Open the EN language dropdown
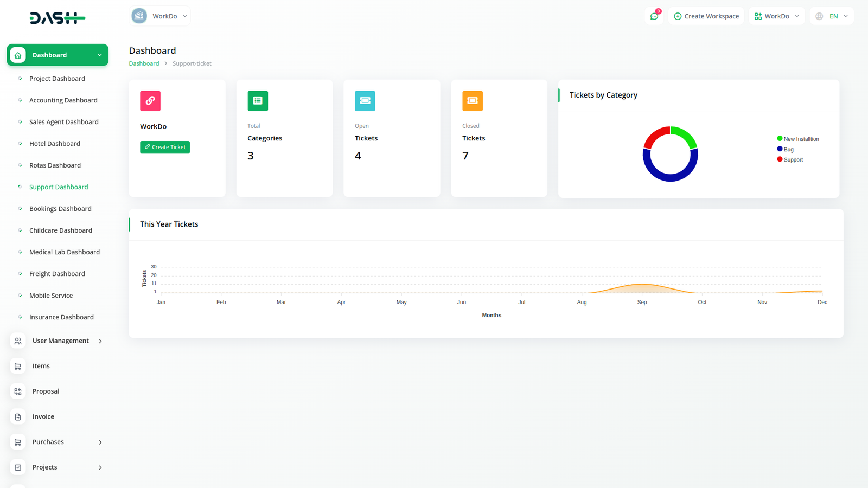 [x=832, y=16]
